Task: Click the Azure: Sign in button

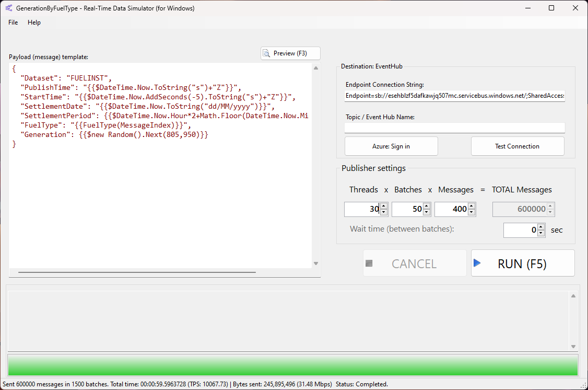Action: click(x=391, y=146)
